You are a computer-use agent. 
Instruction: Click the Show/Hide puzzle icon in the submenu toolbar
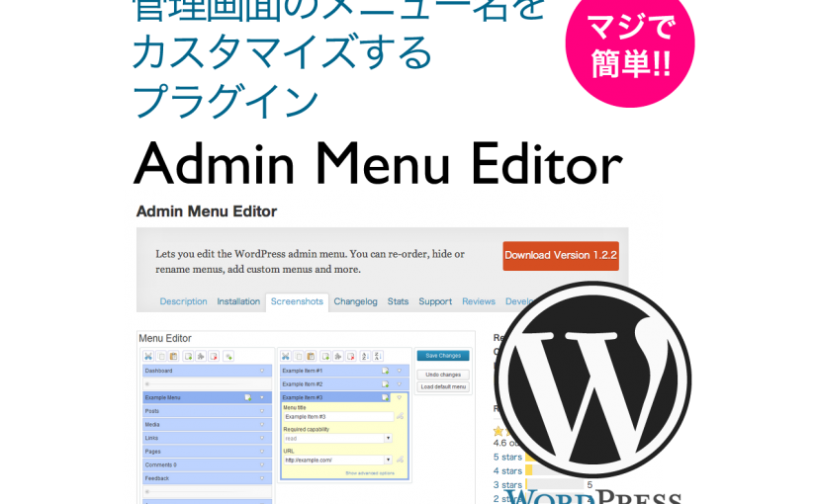pyautogui.click(x=338, y=357)
